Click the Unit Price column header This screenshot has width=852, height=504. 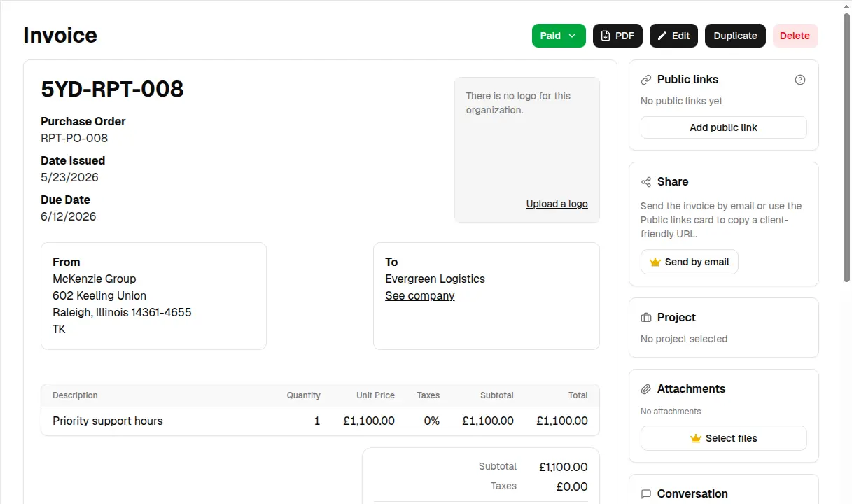375,395
